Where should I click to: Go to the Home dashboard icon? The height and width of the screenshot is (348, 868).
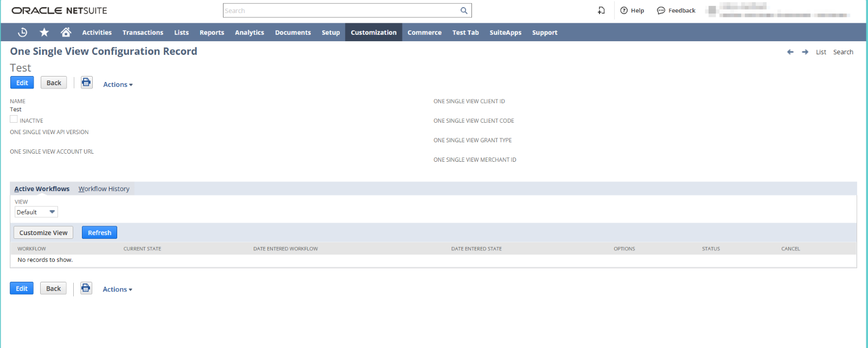pos(66,33)
